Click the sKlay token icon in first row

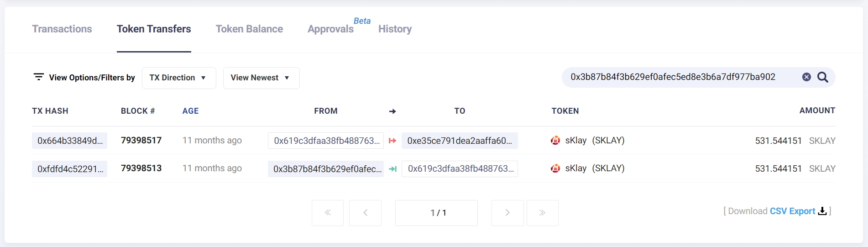tap(555, 141)
